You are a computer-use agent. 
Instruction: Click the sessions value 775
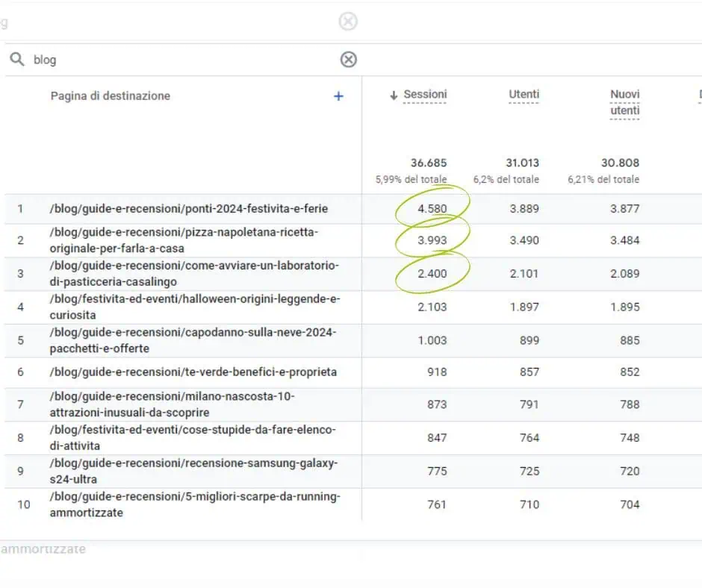click(x=437, y=471)
